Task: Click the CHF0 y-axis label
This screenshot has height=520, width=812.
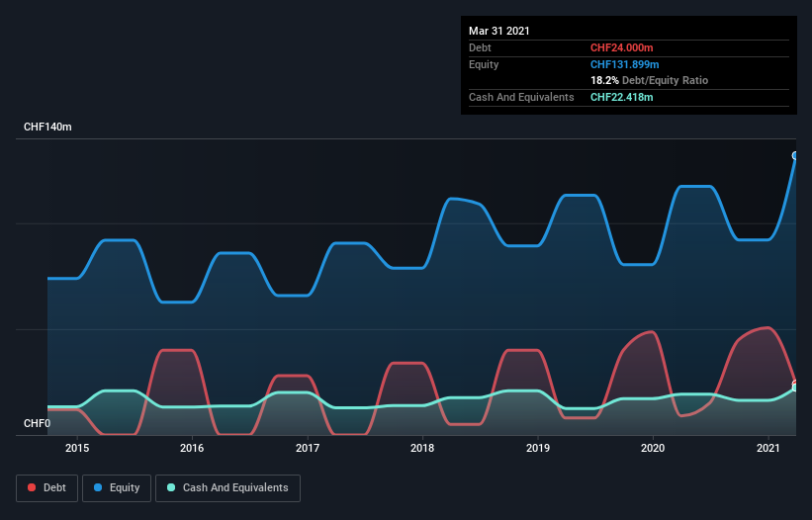Action: [x=38, y=423]
